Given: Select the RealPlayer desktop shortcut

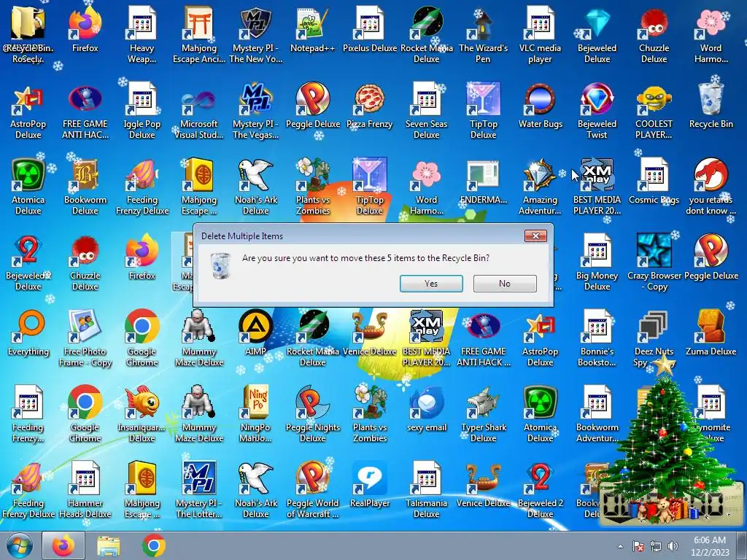Looking at the screenshot, I should (370, 485).
